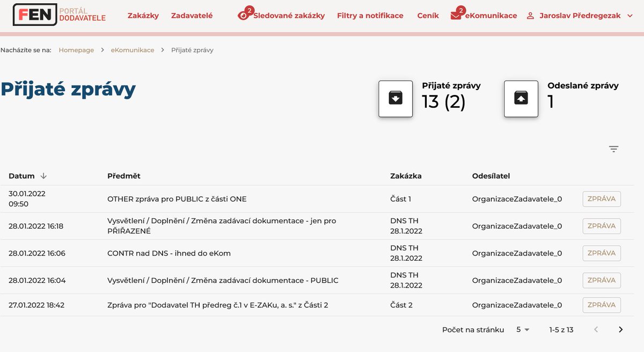Click the Část 1 zakázka cell
The height and width of the screenshot is (352, 644).
(400, 199)
